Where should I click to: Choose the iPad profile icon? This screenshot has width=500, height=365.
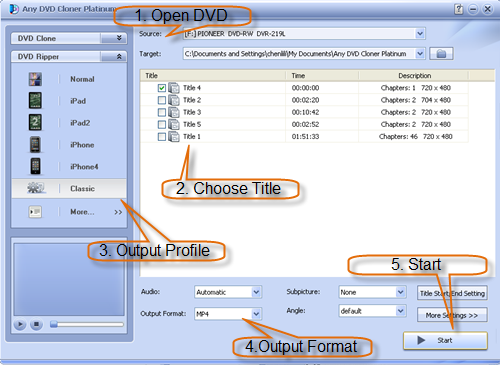pyautogui.click(x=35, y=101)
